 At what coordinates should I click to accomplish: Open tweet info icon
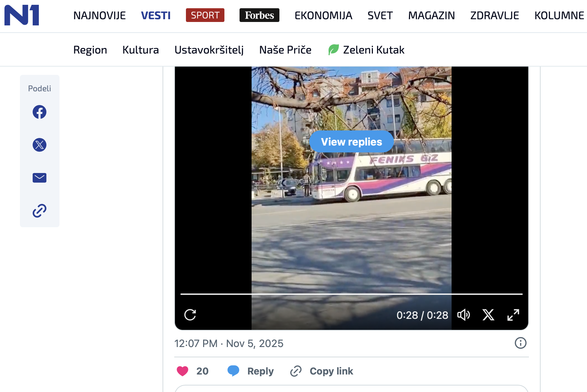click(520, 343)
